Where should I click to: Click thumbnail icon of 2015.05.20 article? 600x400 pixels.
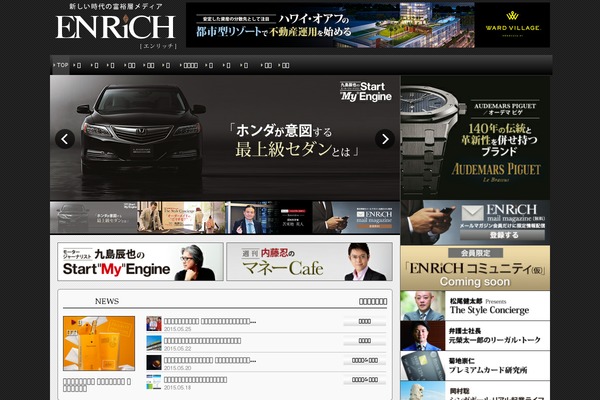(x=154, y=362)
